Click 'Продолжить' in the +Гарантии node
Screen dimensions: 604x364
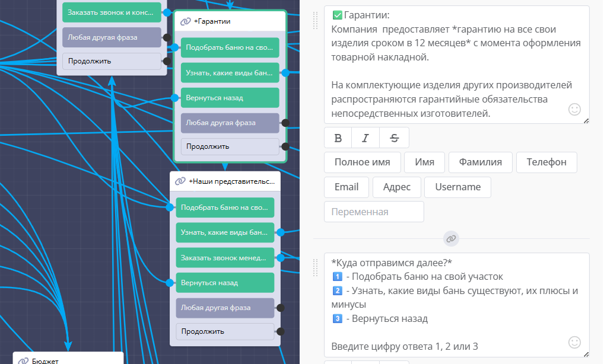coord(230,146)
